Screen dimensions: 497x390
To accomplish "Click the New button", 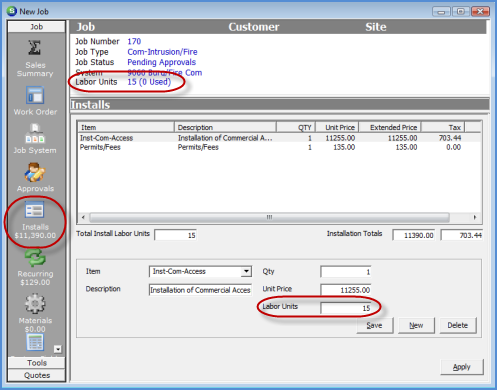I will click(416, 325).
